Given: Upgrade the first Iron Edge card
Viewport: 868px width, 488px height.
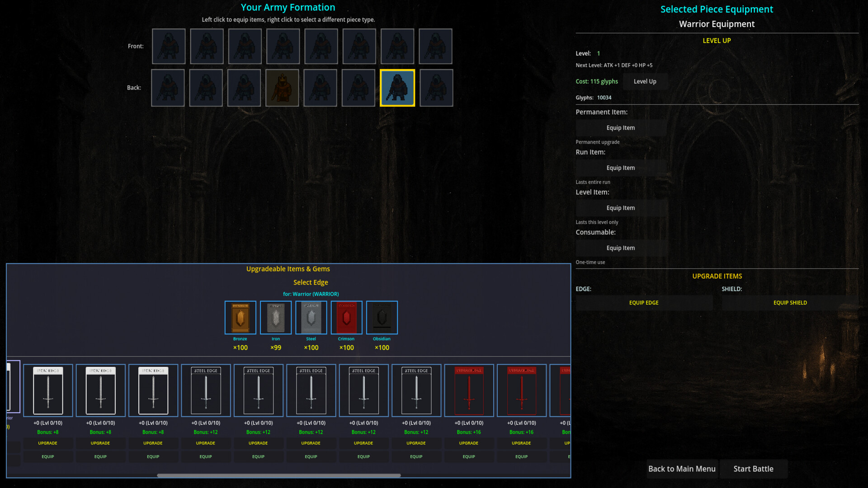Looking at the screenshot, I should (x=48, y=443).
